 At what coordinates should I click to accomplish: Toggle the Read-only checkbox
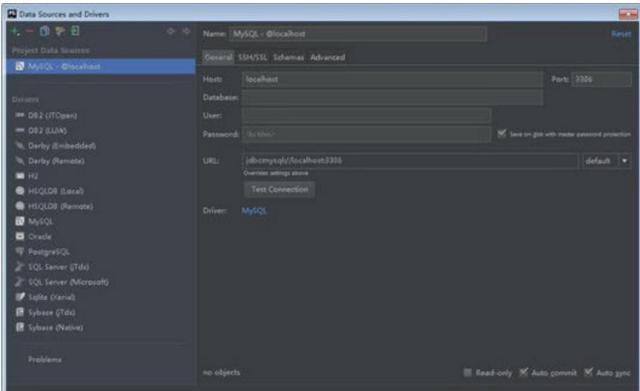coord(468,372)
